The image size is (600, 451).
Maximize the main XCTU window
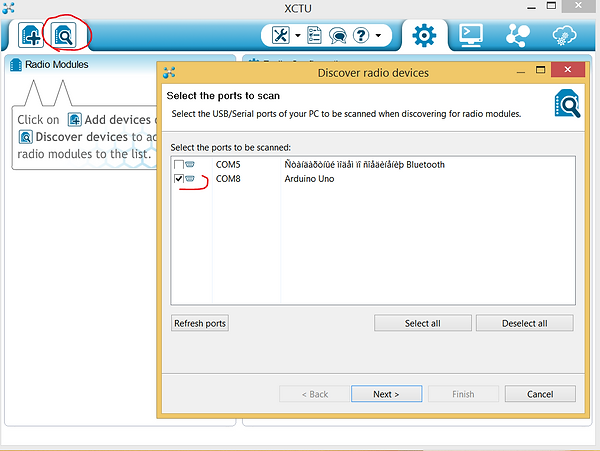click(x=551, y=6)
